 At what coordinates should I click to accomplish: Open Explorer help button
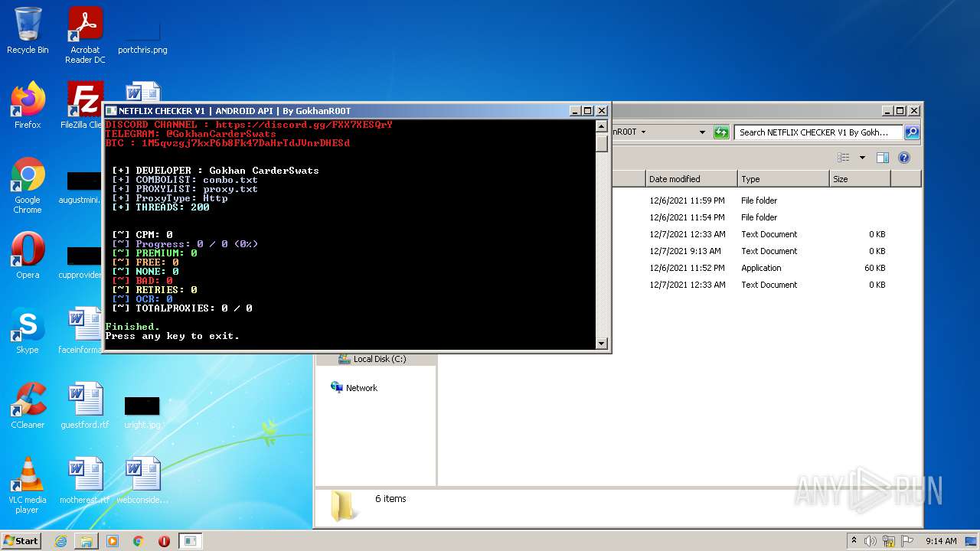(x=904, y=158)
